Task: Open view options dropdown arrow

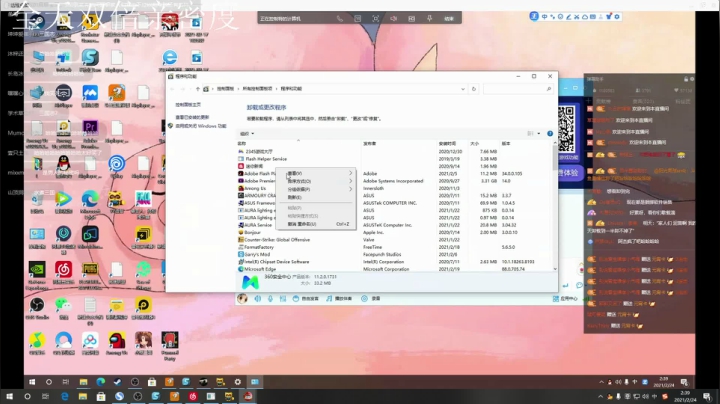Action: pyautogui.click(x=539, y=134)
